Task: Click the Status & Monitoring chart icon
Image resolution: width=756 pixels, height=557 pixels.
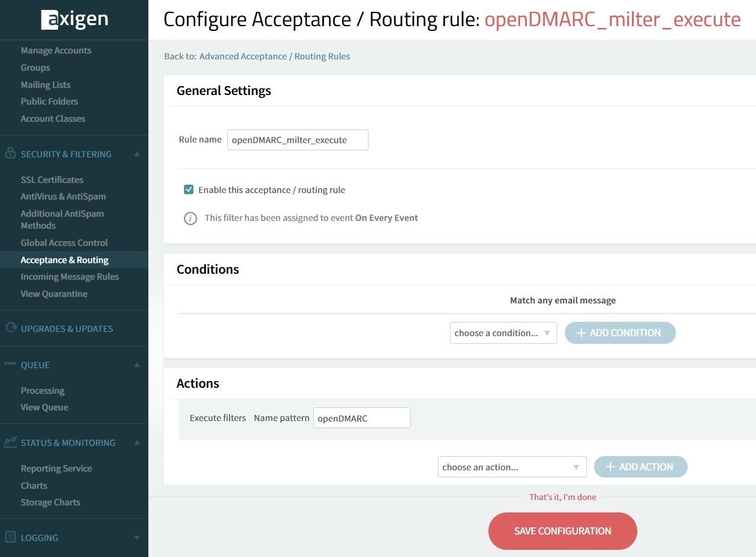Action: [10, 442]
